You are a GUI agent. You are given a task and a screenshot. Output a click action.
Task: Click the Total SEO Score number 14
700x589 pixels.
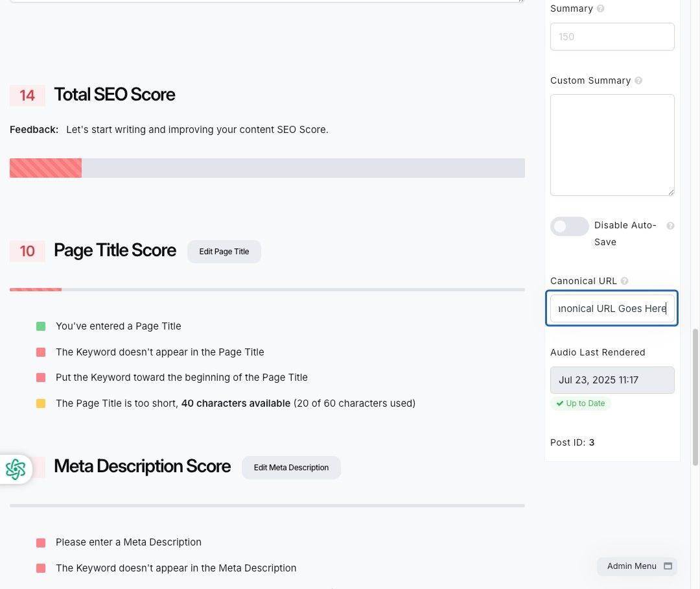(x=27, y=95)
